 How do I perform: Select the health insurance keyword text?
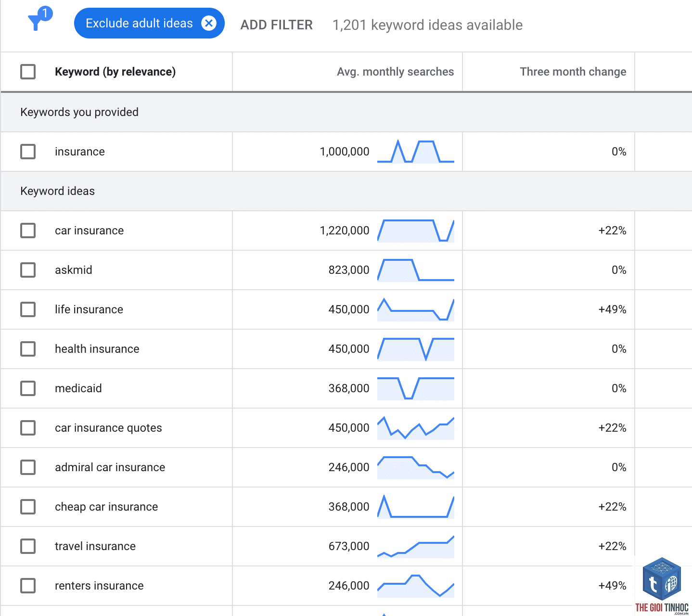[97, 349]
